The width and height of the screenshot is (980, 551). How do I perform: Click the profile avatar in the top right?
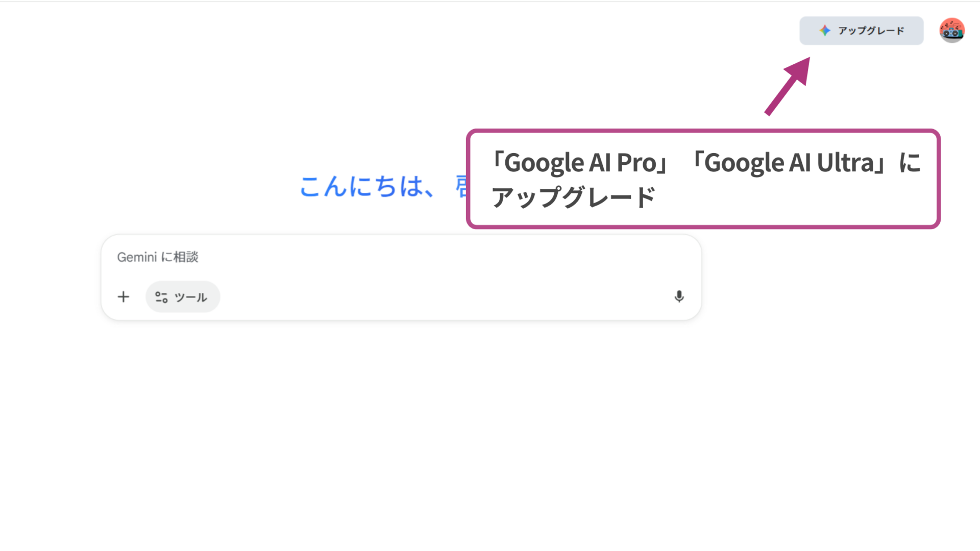tap(950, 31)
